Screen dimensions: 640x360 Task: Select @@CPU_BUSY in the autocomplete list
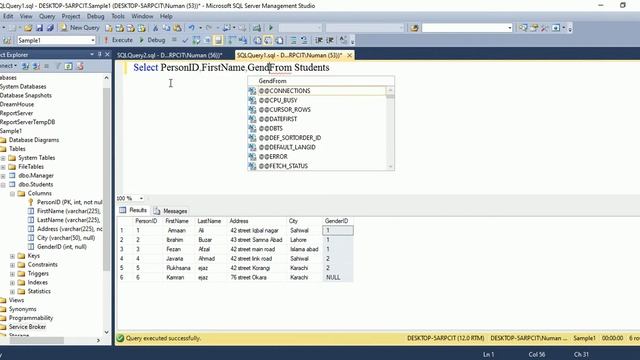click(x=317, y=100)
